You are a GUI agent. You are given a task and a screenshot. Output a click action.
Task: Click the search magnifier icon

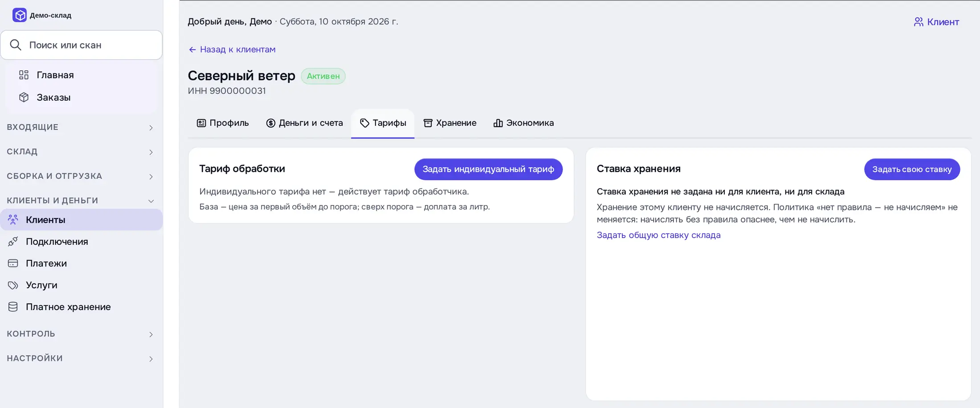16,45
